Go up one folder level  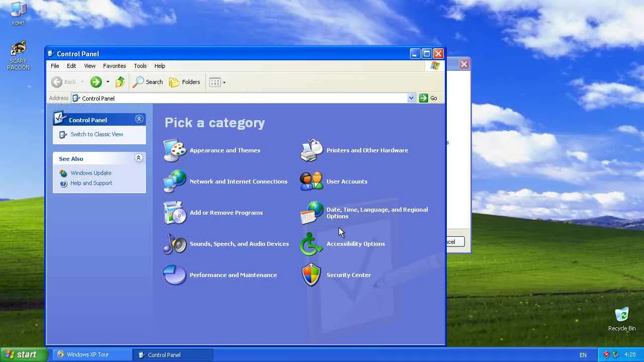120,82
